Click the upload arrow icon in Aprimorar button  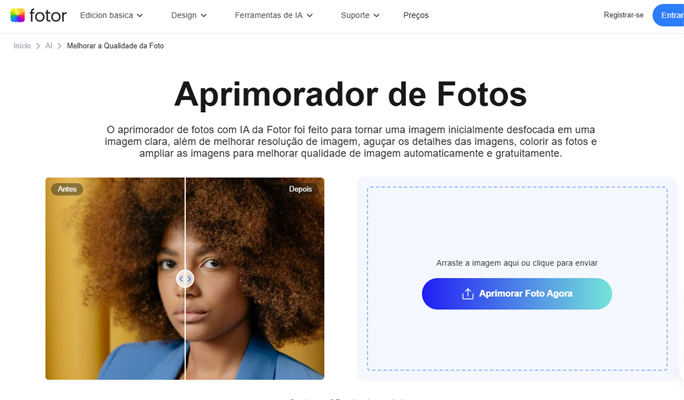tap(468, 294)
